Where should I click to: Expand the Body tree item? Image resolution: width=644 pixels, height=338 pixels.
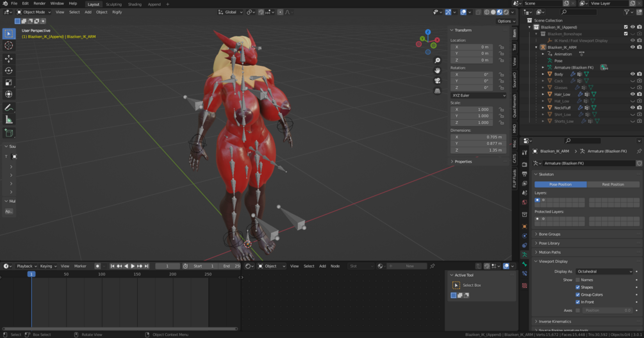tap(543, 74)
